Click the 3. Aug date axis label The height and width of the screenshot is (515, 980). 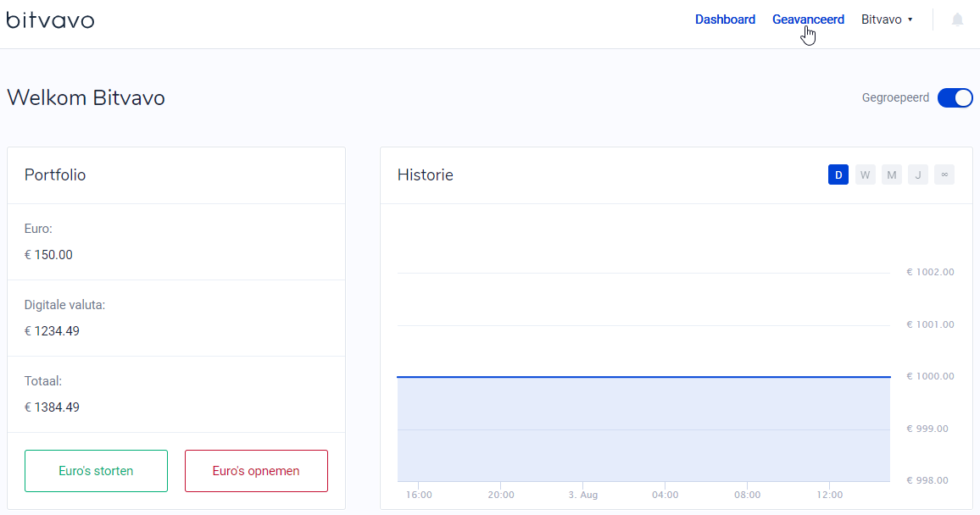(x=583, y=495)
